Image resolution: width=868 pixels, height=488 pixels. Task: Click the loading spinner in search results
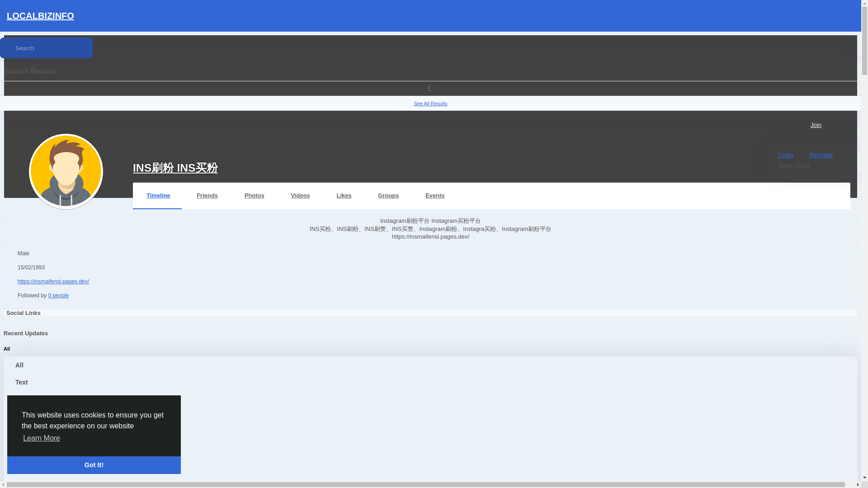pos(430,89)
